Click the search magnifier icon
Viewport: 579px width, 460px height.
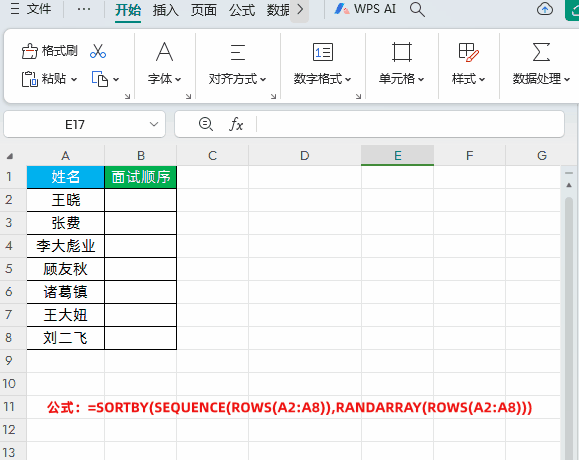[x=417, y=9]
